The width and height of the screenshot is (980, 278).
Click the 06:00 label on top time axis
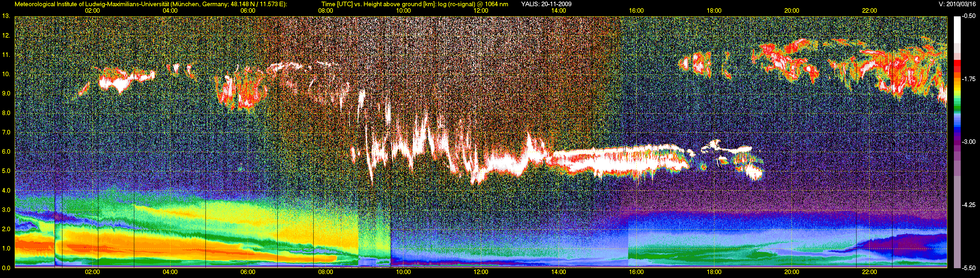pos(248,11)
